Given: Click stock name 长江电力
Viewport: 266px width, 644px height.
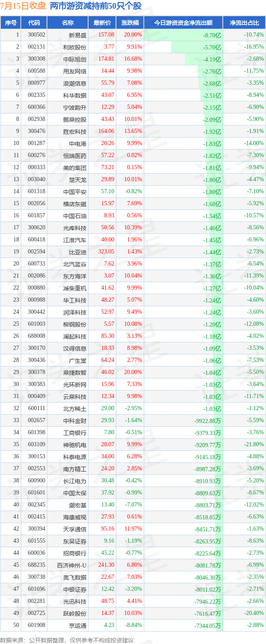Looking at the screenshot, I should click(75, 480).
